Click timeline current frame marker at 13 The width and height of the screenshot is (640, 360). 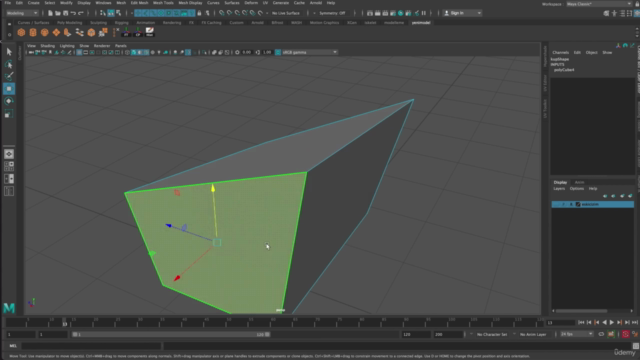coord(64,322)
